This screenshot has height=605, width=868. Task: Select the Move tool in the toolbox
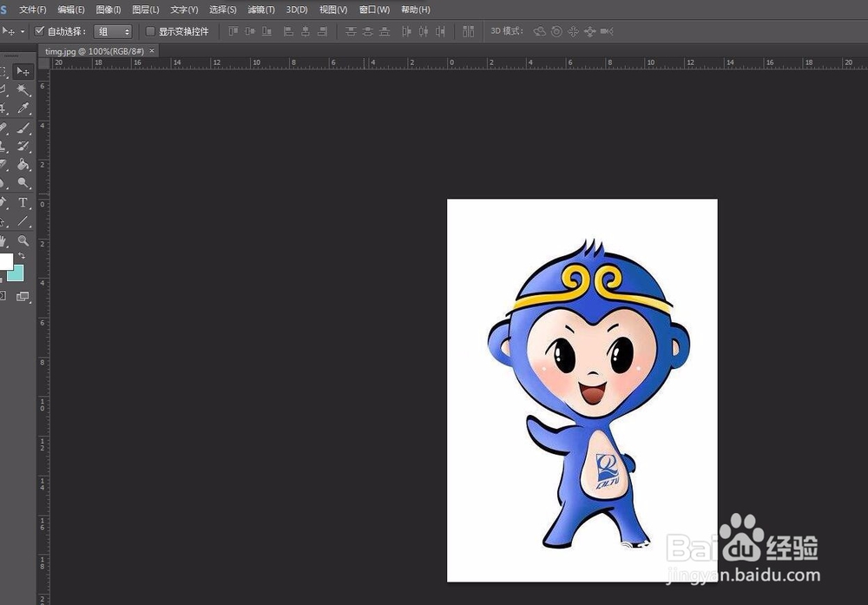pyautogui.click(x=23, y=71)
